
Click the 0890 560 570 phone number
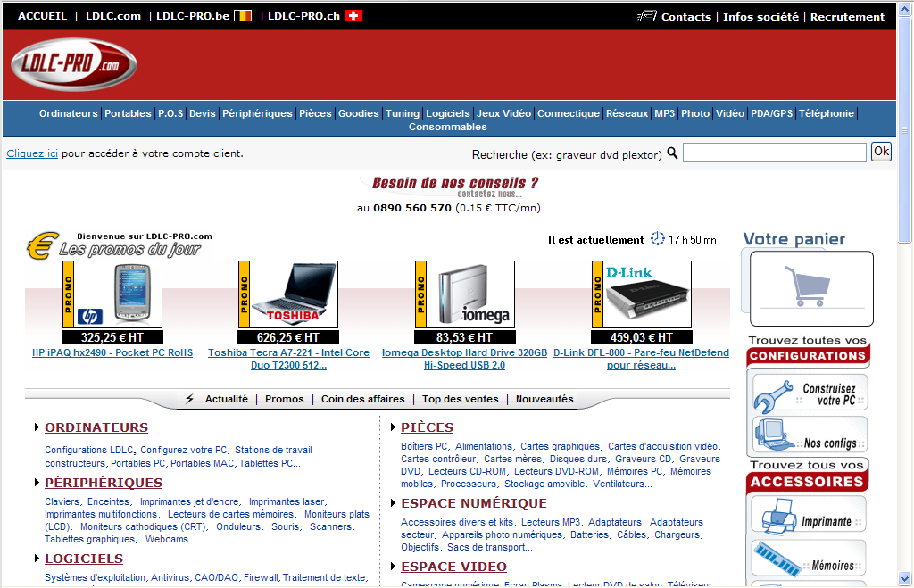coord(412,208)
